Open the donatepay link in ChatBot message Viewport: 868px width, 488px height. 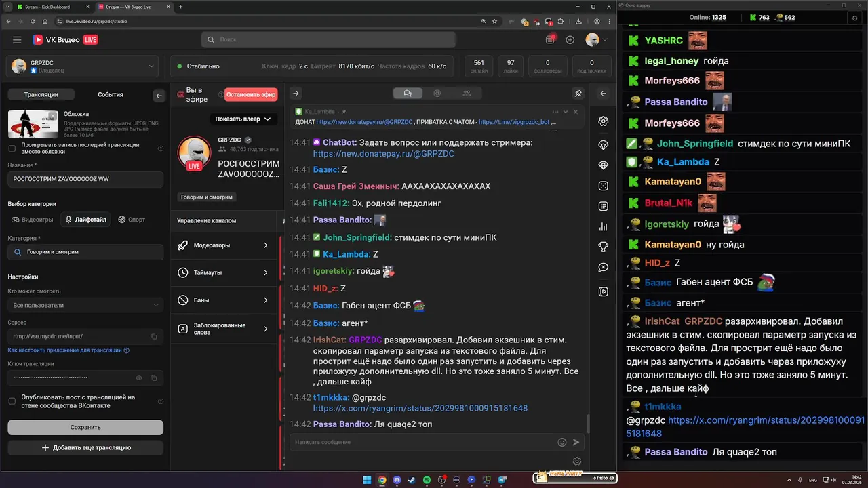pos(383,154)
